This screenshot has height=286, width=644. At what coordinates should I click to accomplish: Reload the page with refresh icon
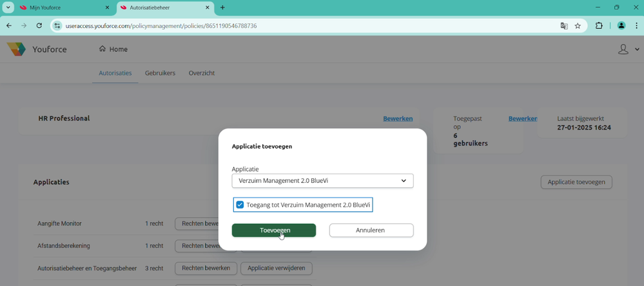(x=39, y=26)
